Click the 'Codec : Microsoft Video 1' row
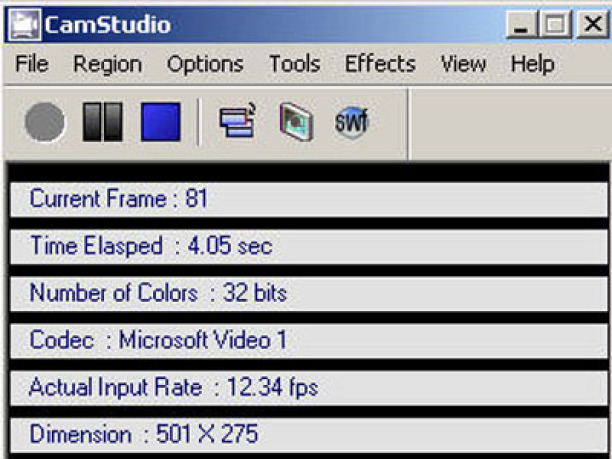This screenshot has height=459, width=612. click(x=309, y=340)
